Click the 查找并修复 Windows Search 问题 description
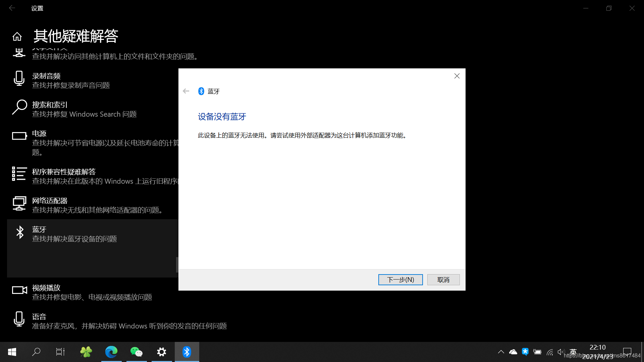The width and height of the screenshot is (644, 362). click(84, 114)
